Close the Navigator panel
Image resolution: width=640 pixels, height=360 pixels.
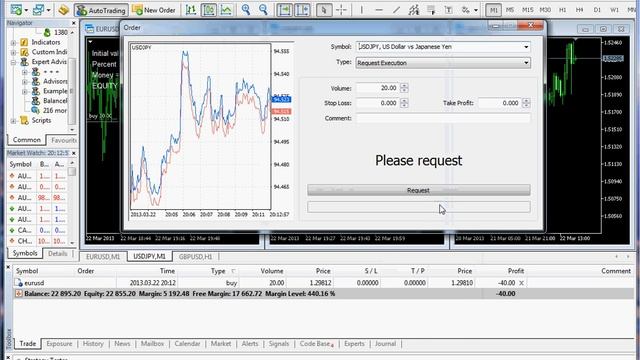[x=74, y=23]
